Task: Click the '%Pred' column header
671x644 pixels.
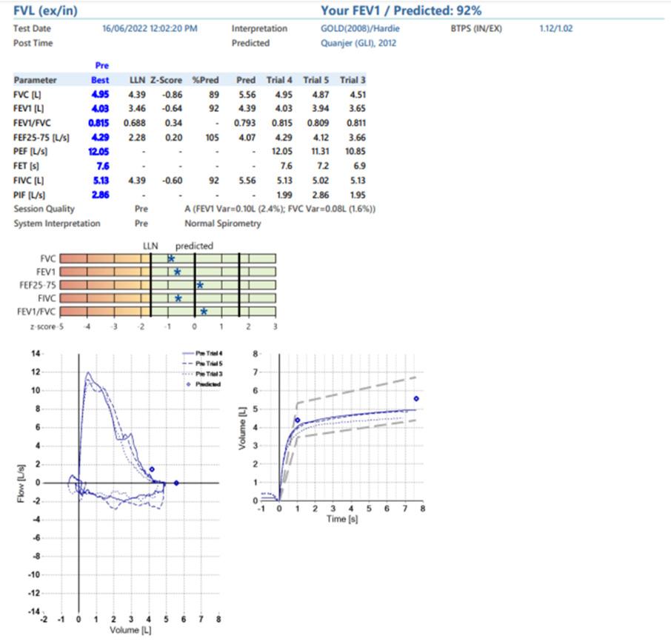Action: pos(205,80)
